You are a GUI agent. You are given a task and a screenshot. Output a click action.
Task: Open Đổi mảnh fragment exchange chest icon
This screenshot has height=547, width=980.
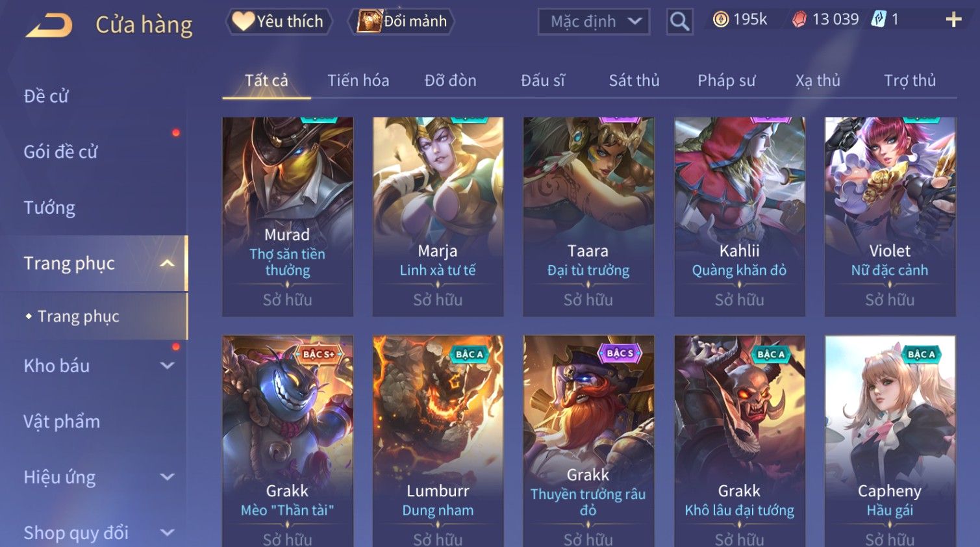(369, 21)
